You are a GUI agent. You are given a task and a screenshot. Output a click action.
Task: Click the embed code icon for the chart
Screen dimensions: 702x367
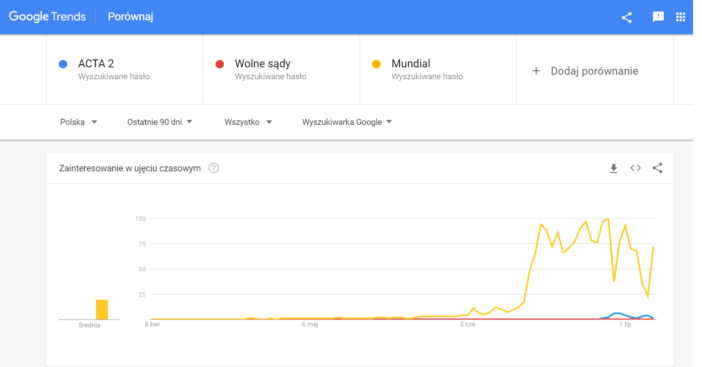(635, 168)
